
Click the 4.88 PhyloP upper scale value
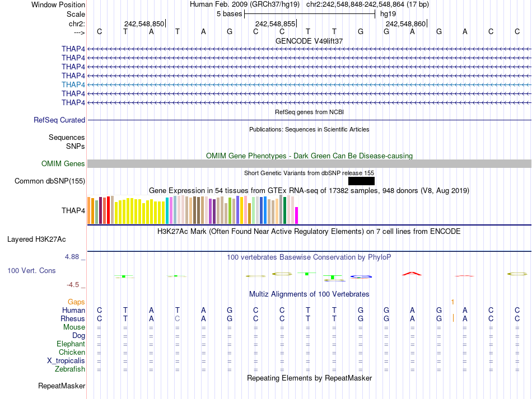click(x=72, y=257)
